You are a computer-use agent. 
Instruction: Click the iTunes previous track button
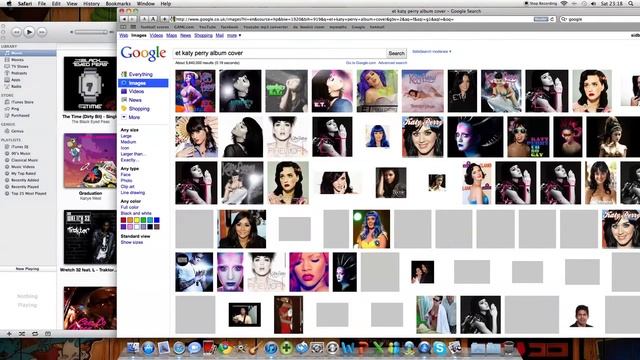coord(16,32)
